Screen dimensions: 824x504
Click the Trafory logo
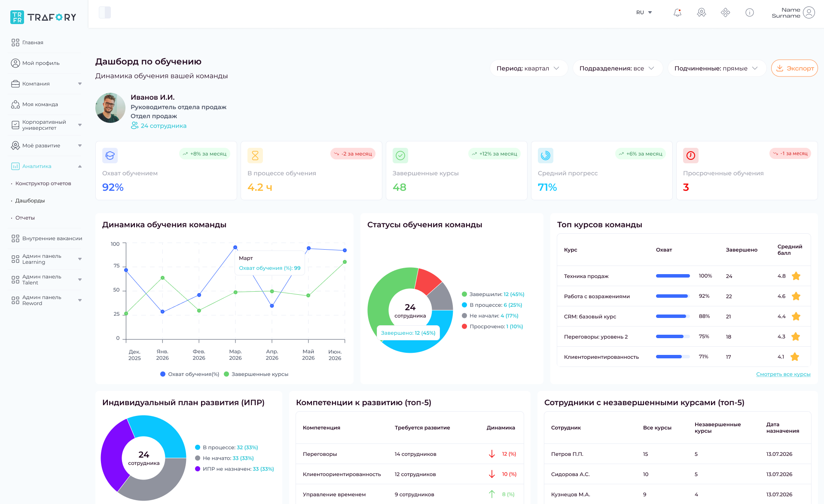(43, 17)
